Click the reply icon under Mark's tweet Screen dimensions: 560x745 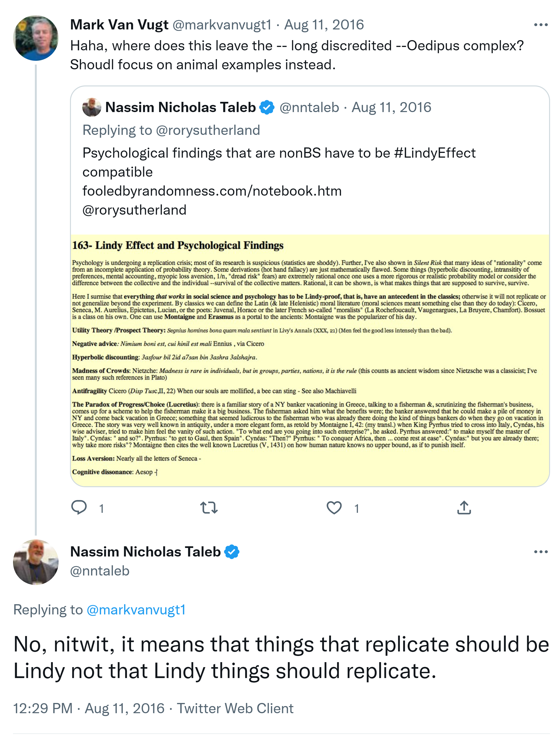point(79,508)
